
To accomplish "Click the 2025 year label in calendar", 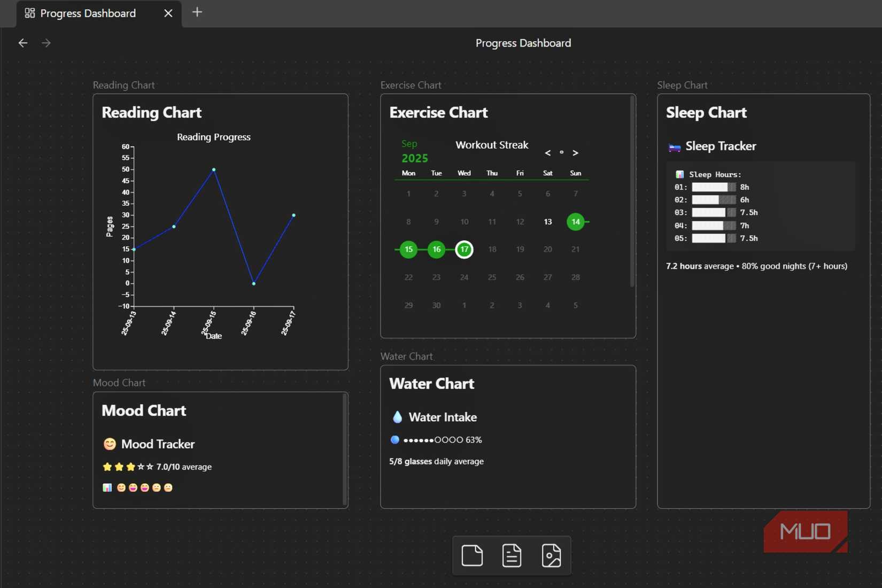I will pos(415,158).
